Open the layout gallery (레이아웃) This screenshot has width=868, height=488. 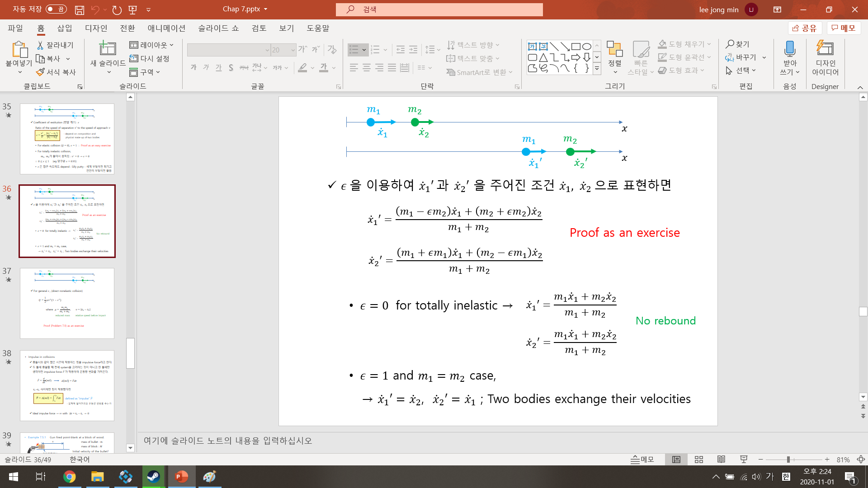pyautogui.click(x=151, y=45)
